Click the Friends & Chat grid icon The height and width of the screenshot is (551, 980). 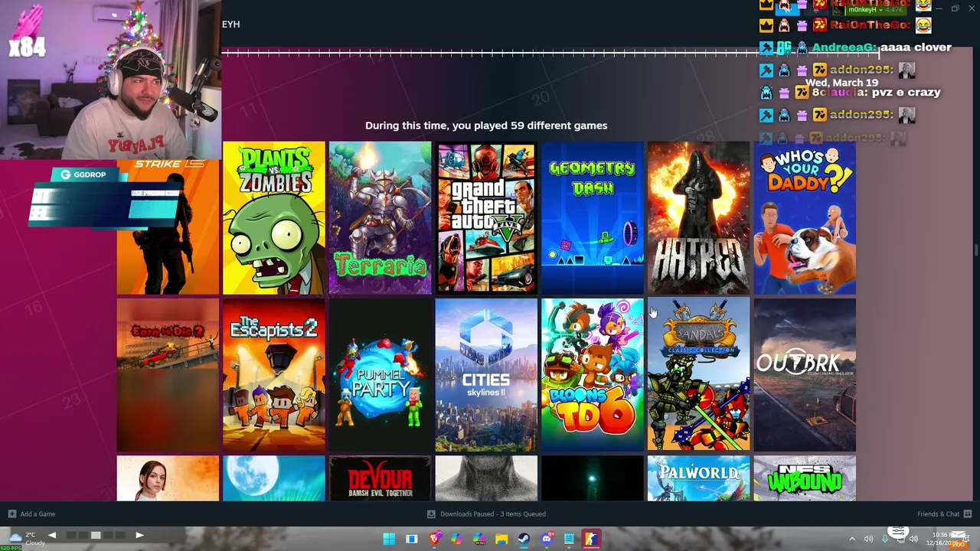[x=968, y=514]
